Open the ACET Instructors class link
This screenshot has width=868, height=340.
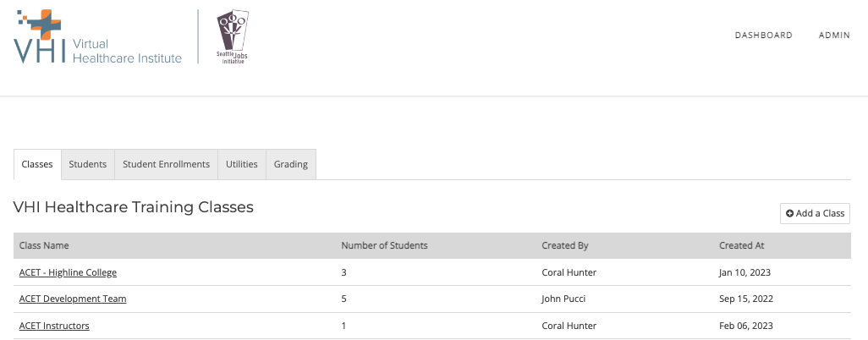click(54, 326)
